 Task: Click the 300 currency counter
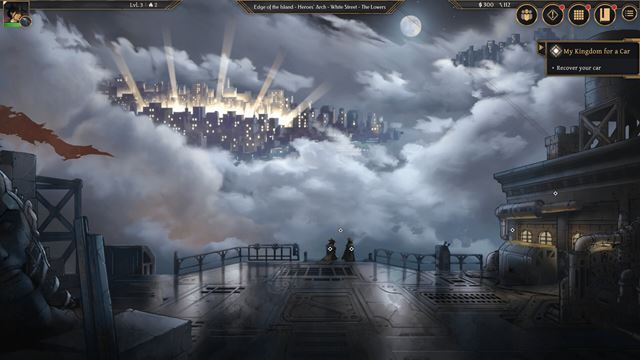pyautogui.click(x=486, y=5)
